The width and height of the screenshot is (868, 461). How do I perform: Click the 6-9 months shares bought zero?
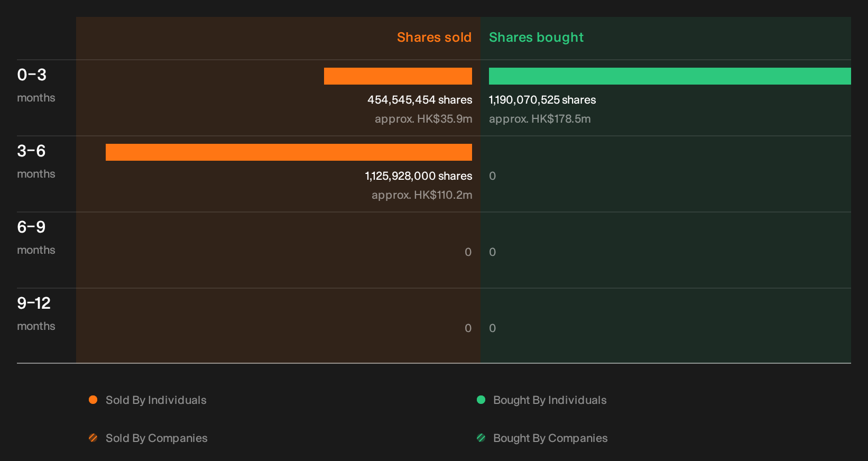point(493,252)
